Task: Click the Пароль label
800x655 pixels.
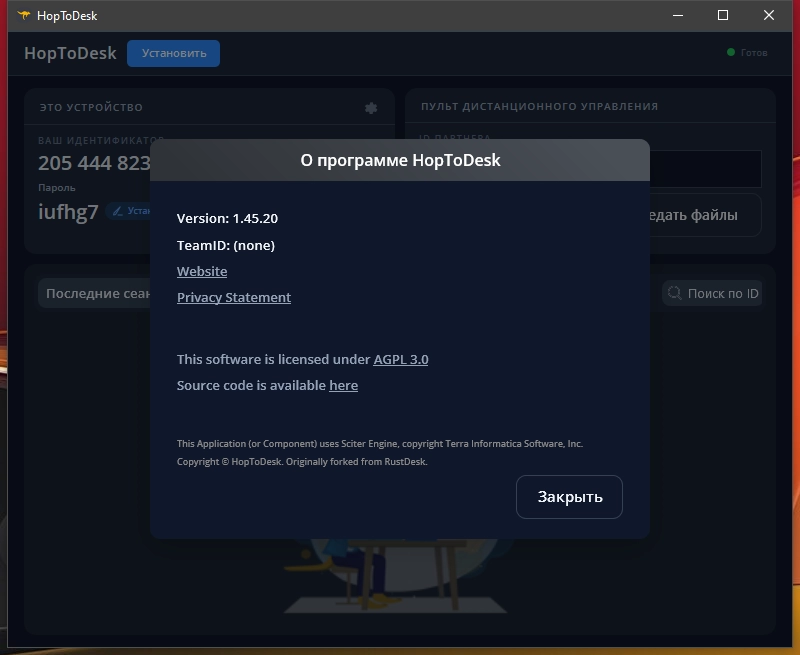Action: pyautogui.click(x=57, y=188)
